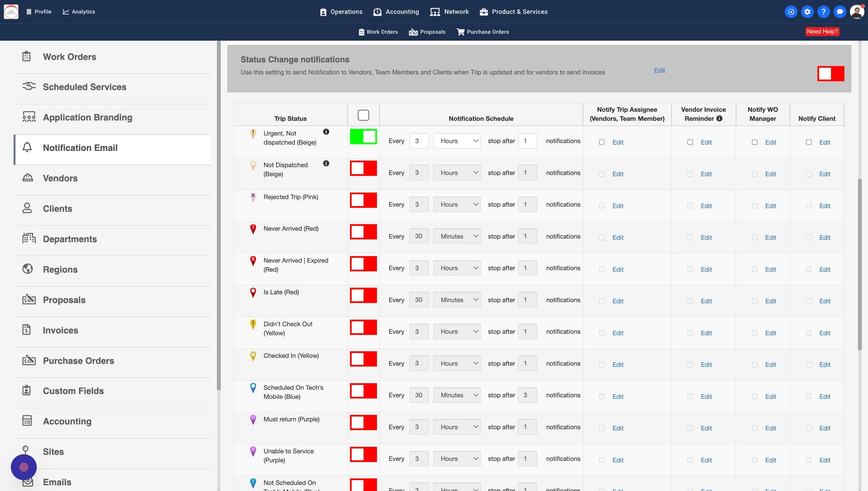Click the Need Help? button
Viewport: 868px width, 491px height.
[x=822, y=32]
